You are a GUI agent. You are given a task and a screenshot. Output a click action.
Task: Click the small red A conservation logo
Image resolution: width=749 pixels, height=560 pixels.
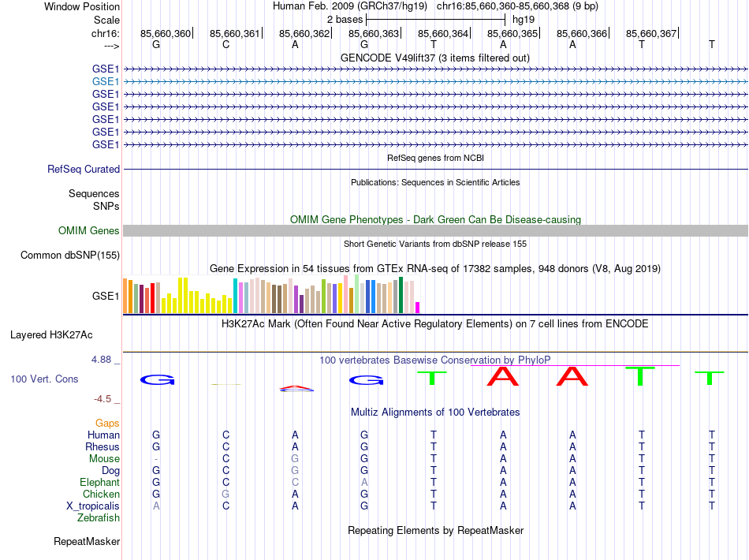[295, 388]
